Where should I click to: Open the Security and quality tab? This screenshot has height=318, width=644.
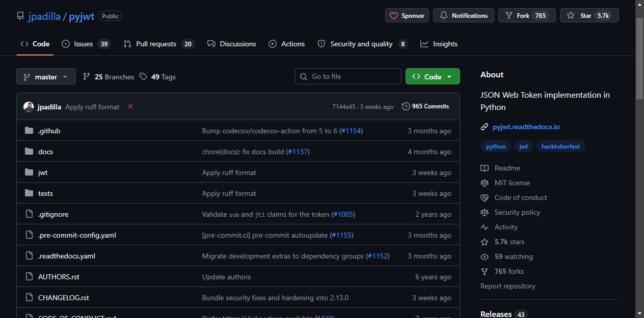pyautogui.click(x=362, y=44)
